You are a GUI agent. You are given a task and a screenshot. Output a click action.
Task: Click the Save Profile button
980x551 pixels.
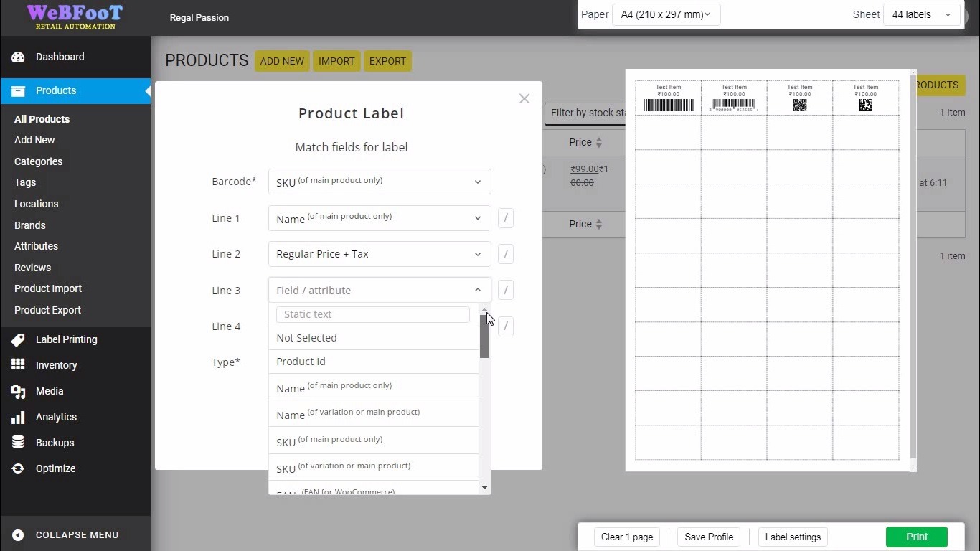click(708, 537)
